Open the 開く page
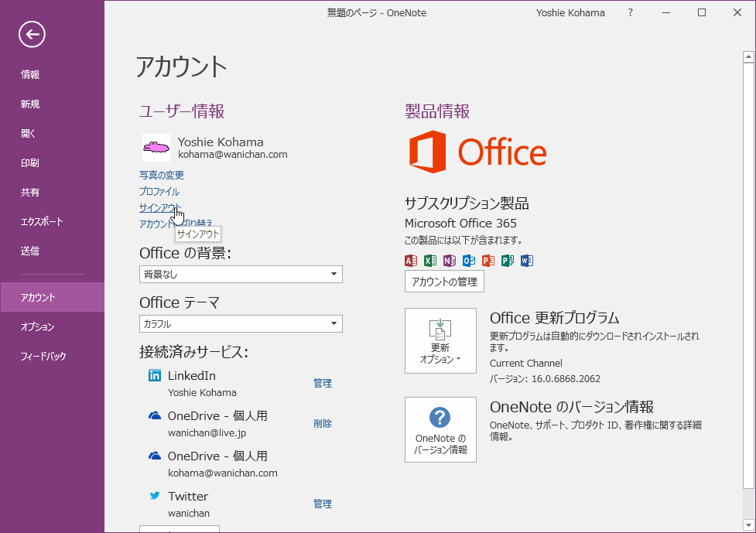Viewport: 756px width, 533px height. click(52, 134)
